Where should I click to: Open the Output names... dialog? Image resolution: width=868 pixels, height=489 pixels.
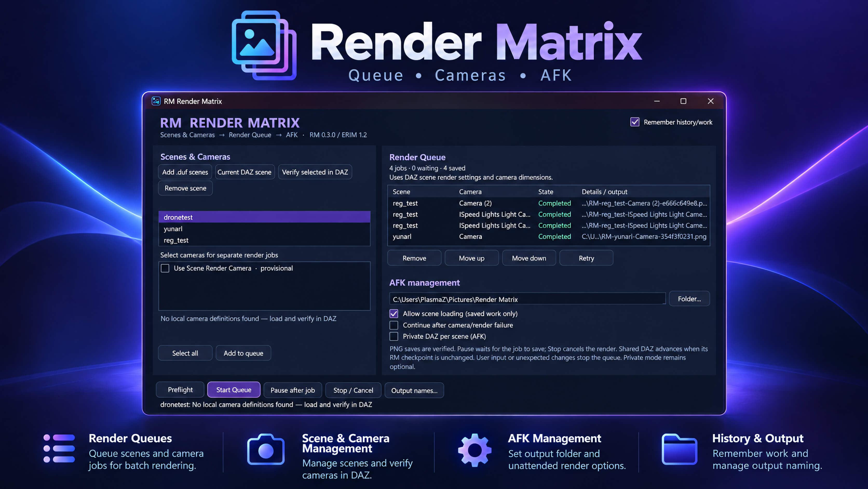pos(414,391)
